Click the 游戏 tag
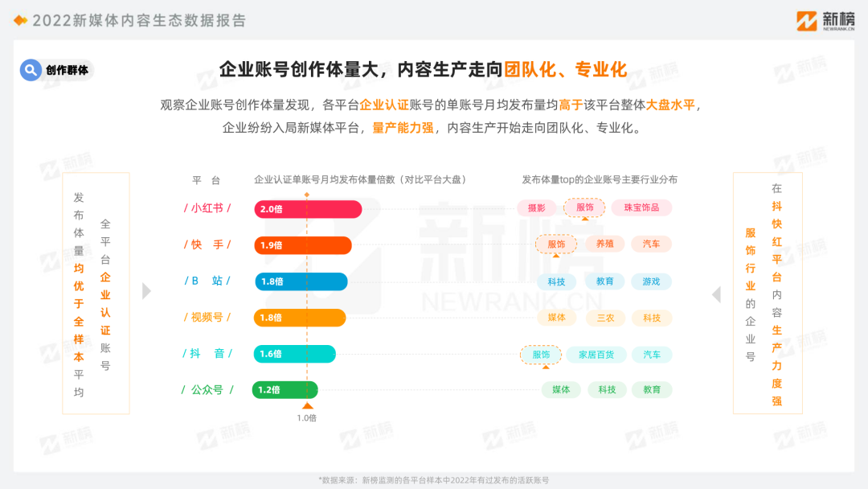The image size is (868, 489). coord(651,281)
